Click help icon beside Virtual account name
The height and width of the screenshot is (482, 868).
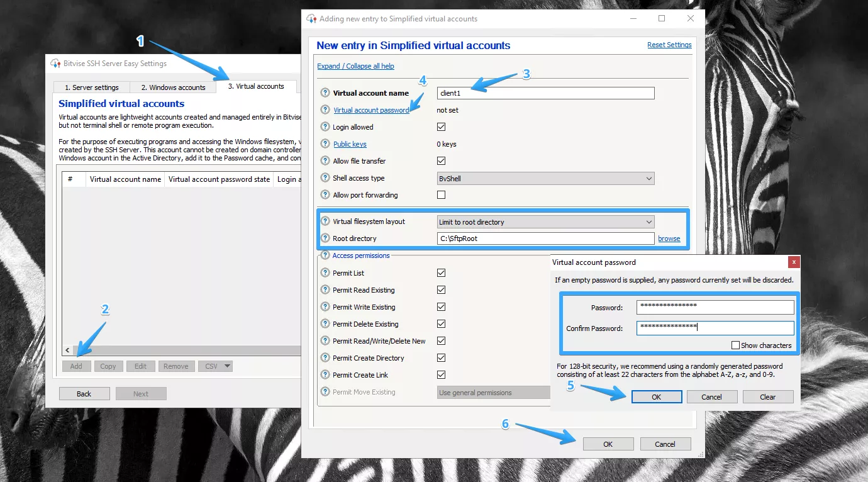pos(325,93)
